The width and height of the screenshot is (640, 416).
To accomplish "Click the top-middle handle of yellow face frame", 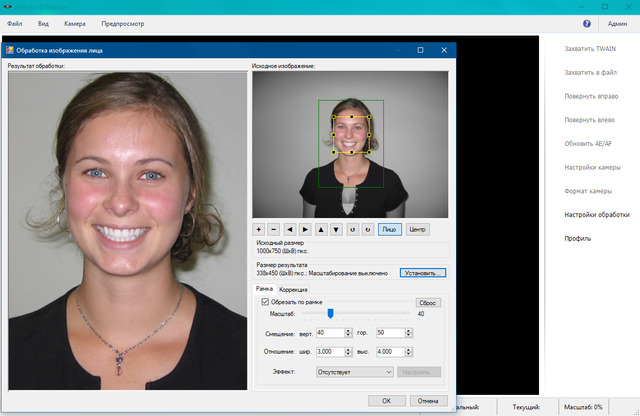I will pos(351,117).
